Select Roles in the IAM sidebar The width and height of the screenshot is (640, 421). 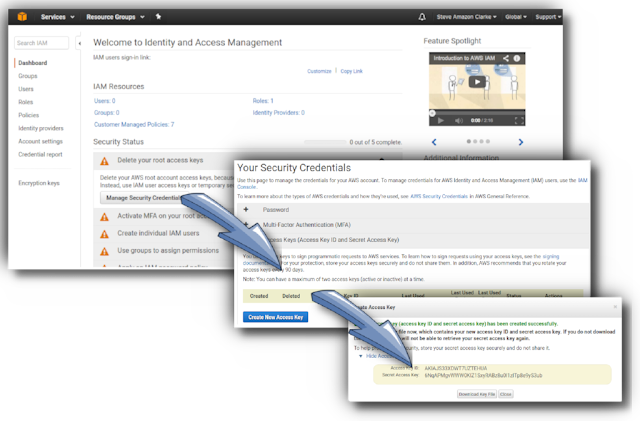coord(25,102)
